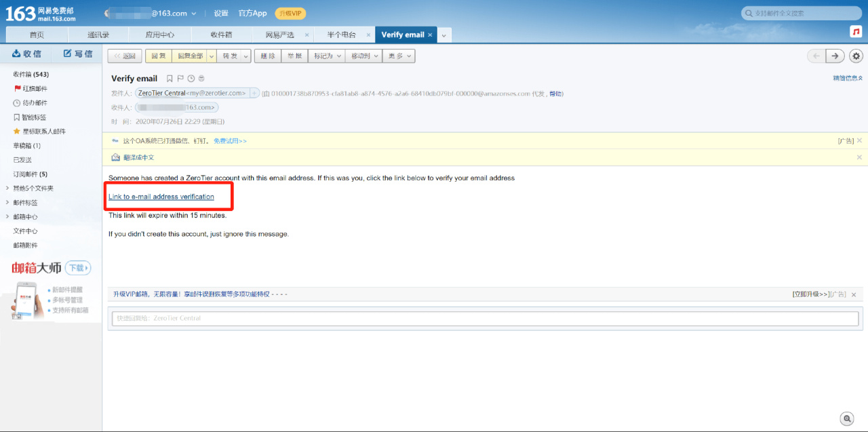
Task: Add sender ZeroTier Central to contacts with plus icon
Action: (x=255, y=93)
